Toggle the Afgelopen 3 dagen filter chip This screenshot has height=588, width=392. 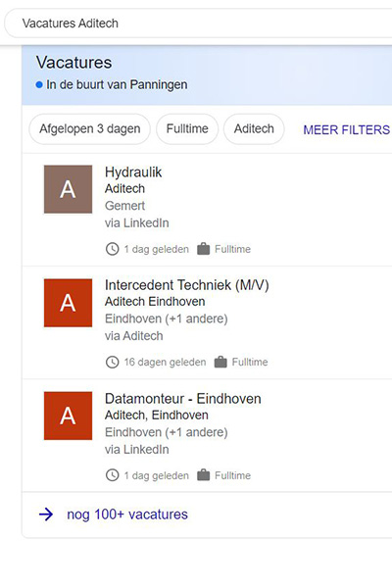(x=89, y=129)
